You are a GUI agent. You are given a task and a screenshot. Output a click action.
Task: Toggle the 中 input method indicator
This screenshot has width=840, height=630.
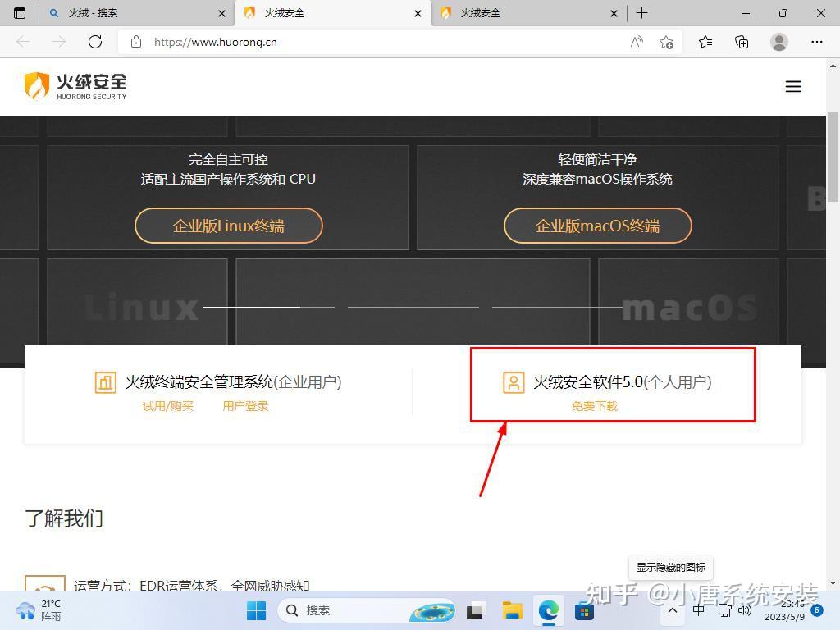[699, 610]
